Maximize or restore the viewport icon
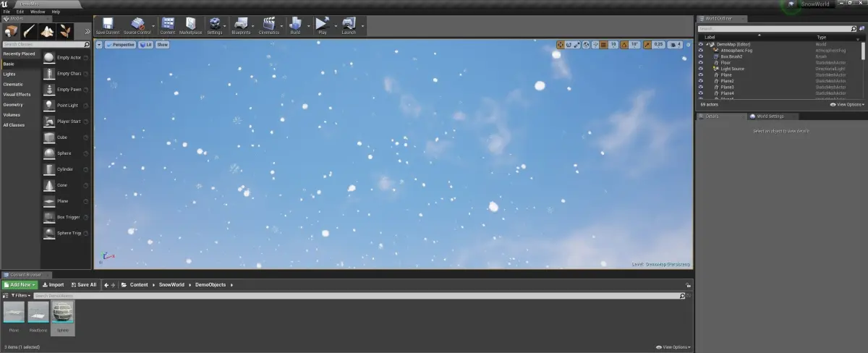 point(688,45)
